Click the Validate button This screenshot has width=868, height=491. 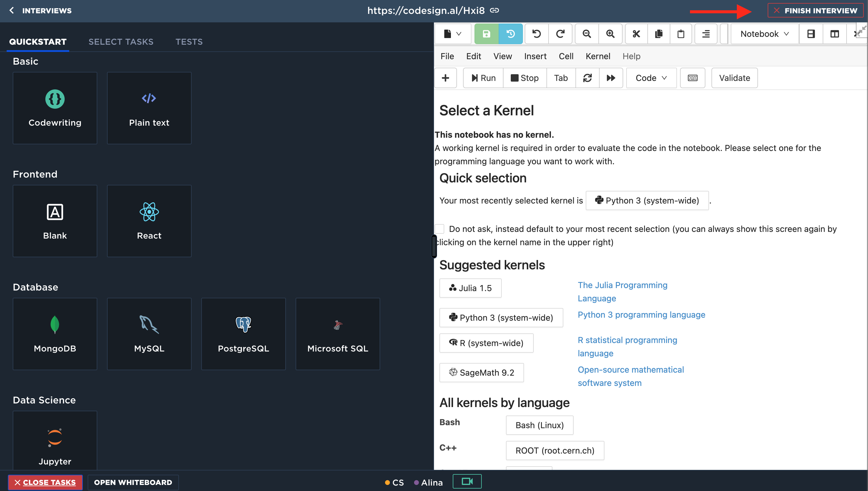tap(734, 78)
